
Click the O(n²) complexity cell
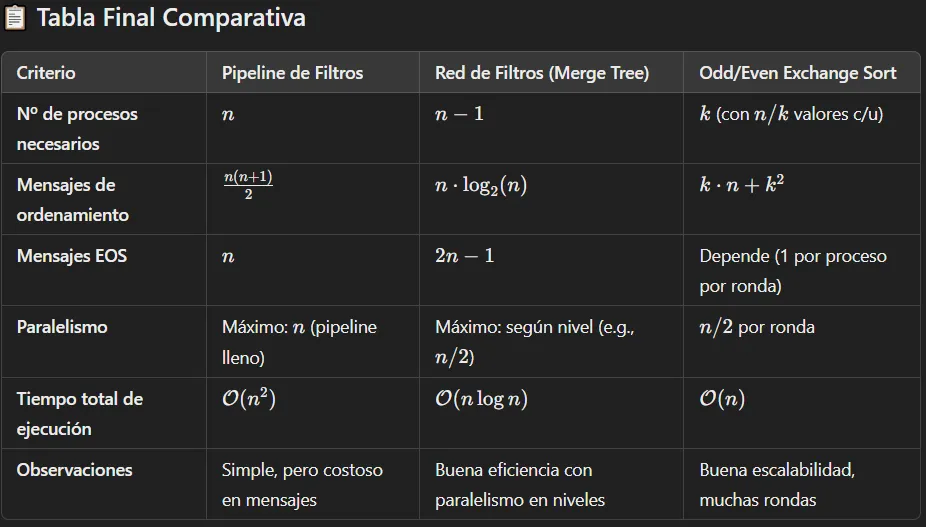click(248, 398)
